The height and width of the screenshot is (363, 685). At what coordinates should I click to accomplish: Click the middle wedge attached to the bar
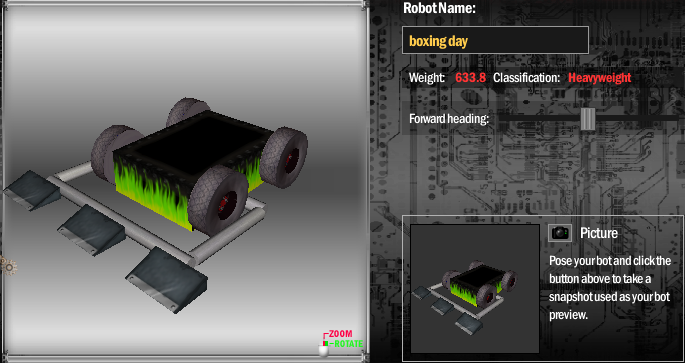(x=91, y=229)
